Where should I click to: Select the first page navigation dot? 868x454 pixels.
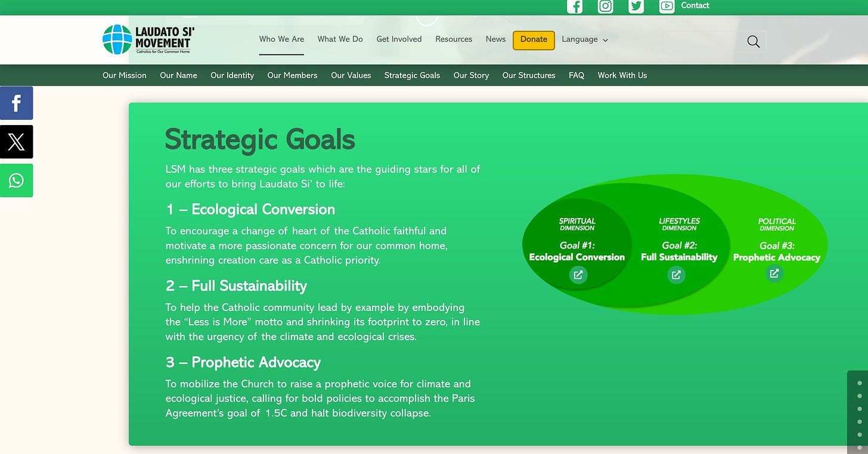[x=860, y=383]
